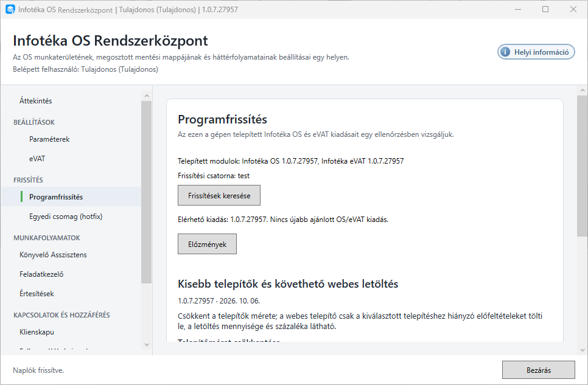Click the 'Kisebb telepítők és követhető webes letöltés' heading
Screen dimensions: 588x385
[288, 284]
